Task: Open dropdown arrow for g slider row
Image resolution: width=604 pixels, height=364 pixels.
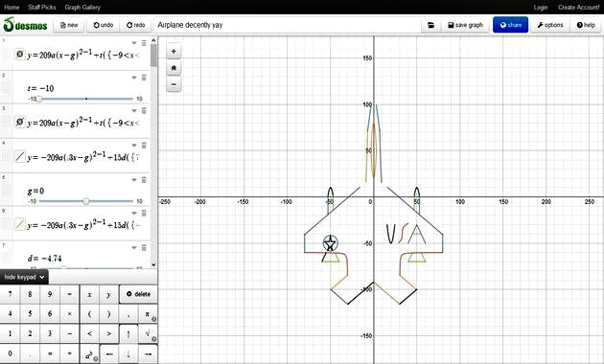Action: 134,180
